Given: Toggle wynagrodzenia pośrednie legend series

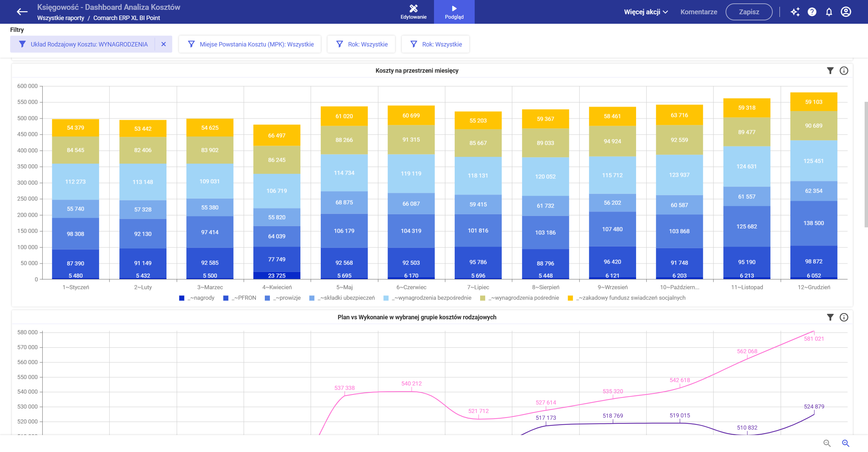Looking at the screenshot, I should click(520, 298).
